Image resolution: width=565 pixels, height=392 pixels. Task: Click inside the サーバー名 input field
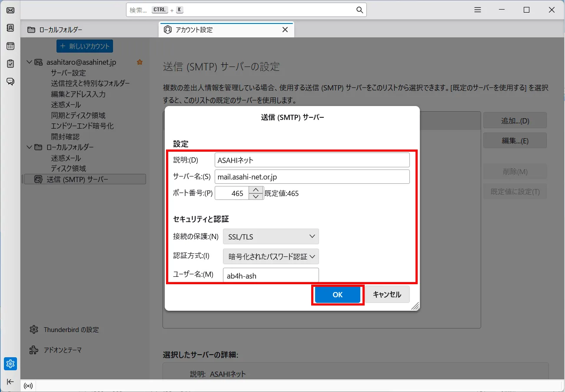pyautogui.click(x=312, y=176)
